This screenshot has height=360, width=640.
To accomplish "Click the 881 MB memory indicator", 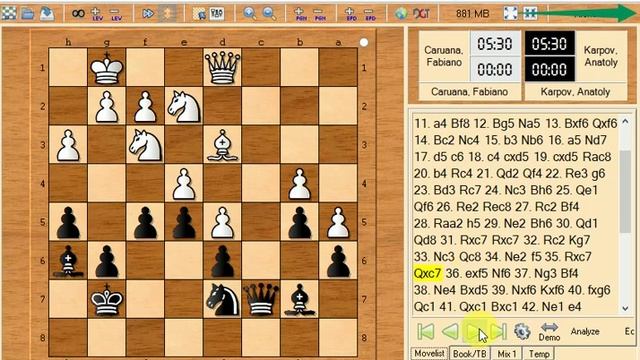I will pos(472,14).
